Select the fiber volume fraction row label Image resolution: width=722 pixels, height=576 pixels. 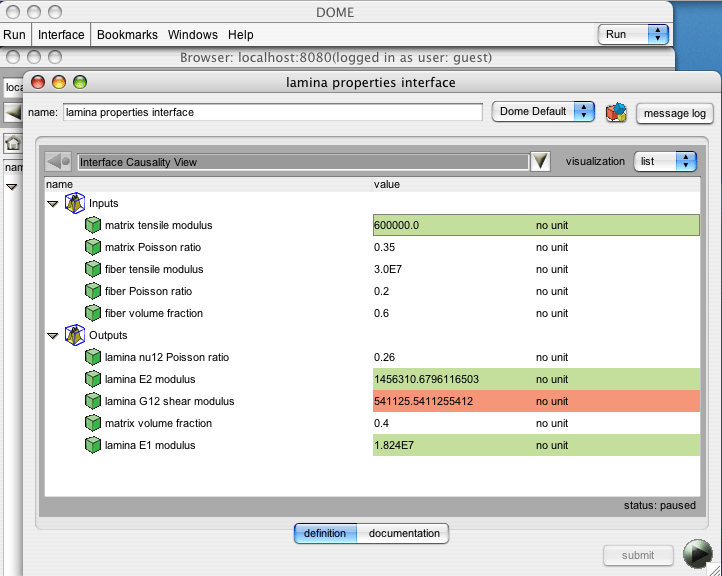[x=154, y=314]
